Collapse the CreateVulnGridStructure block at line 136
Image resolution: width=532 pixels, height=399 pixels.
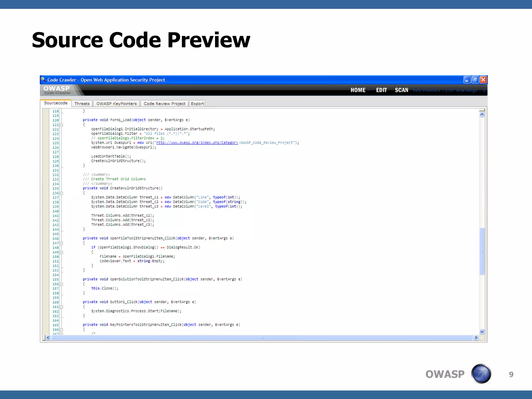click(62, 193)
